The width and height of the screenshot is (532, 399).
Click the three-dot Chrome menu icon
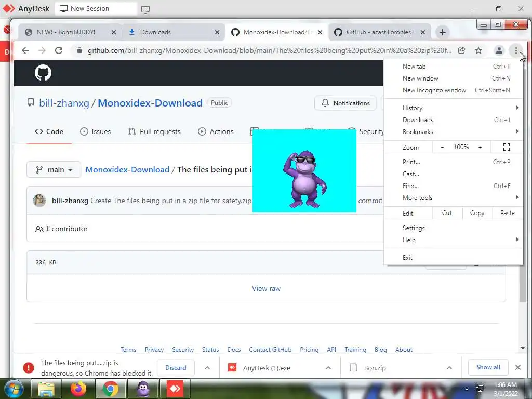pyautogui.click(x=516, y=50)
